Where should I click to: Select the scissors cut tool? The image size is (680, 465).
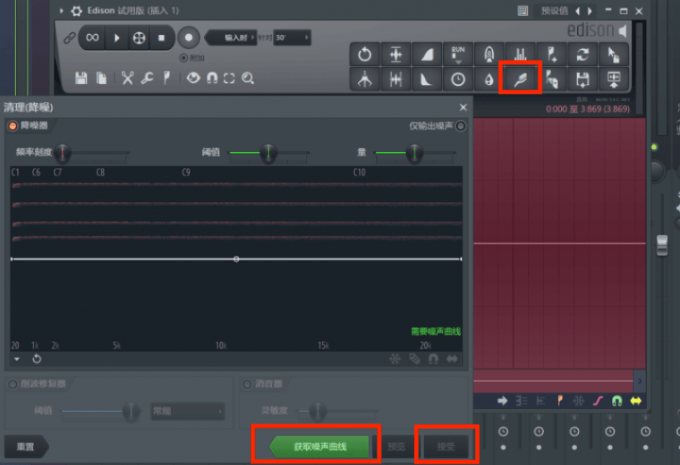coord(128,78)
